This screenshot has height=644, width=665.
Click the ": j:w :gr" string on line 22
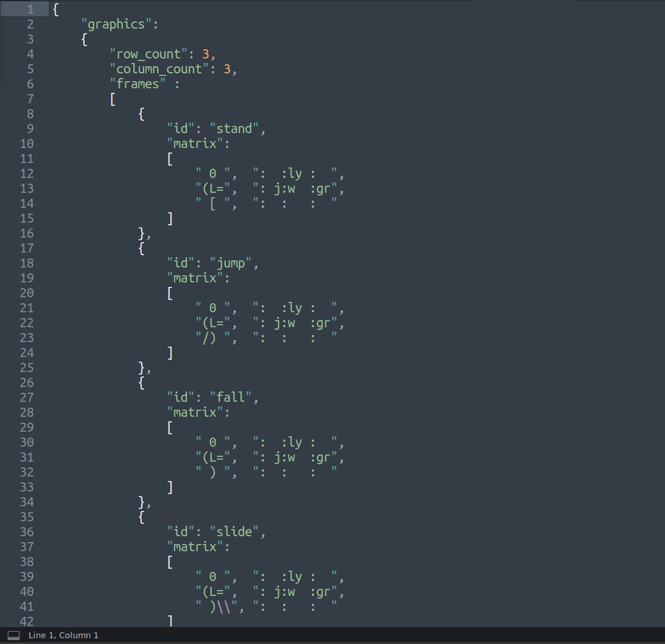pyautogui.click(x=295, y=323)
